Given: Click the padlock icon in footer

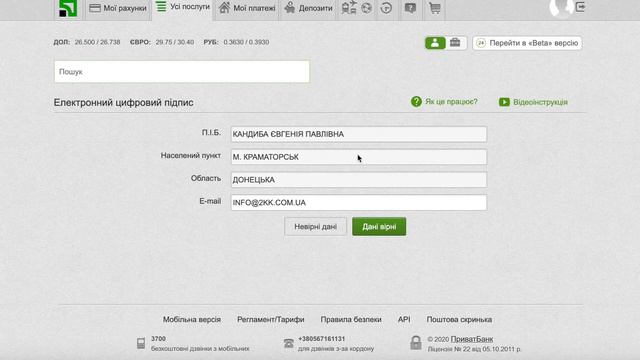Looking at the screenshot, I should point(416,343).
